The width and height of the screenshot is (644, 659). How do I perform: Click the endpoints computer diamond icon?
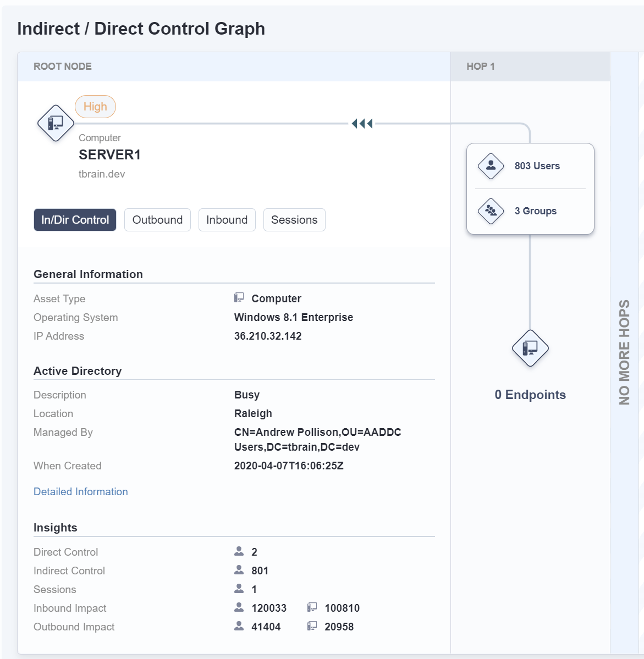[530, 348]
